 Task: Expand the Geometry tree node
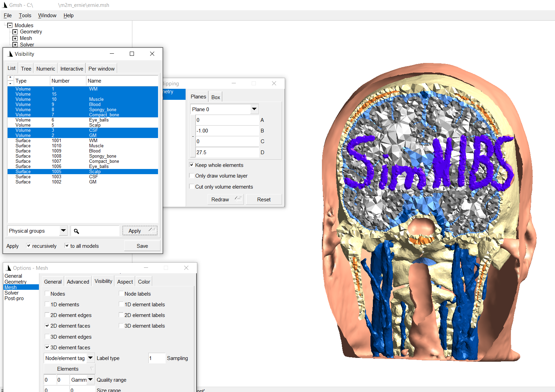pos(15,32)
